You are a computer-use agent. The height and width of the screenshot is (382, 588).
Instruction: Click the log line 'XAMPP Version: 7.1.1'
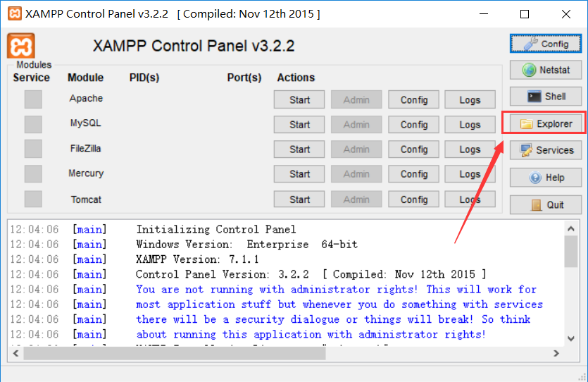197,259
